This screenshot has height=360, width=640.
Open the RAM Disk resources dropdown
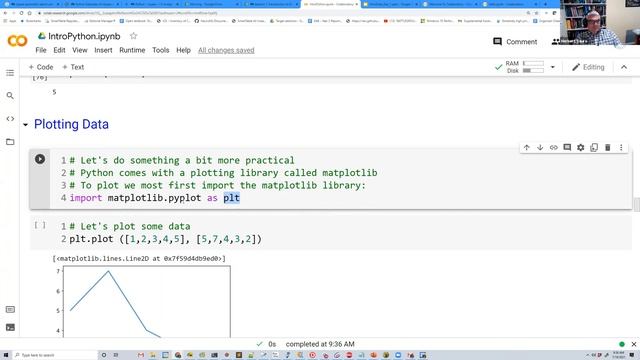[x=553, y=67]
